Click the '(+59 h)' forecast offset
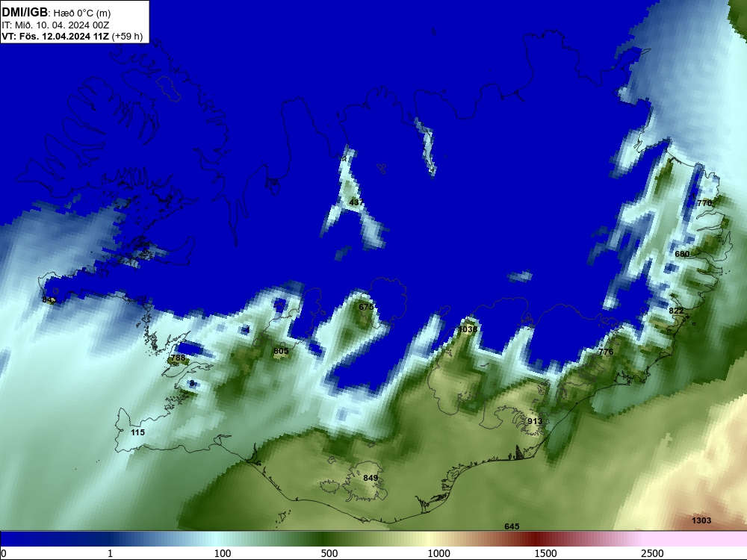The height and width of the screenshot is (560, 747). tap(127, 37)
